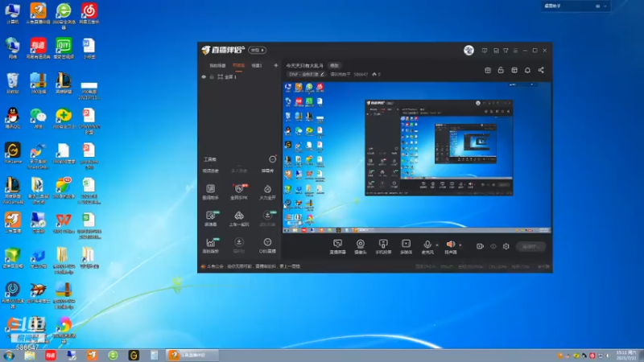Click the share icon at top right
The width and height of the screenshot is (644, 362).
541,70
